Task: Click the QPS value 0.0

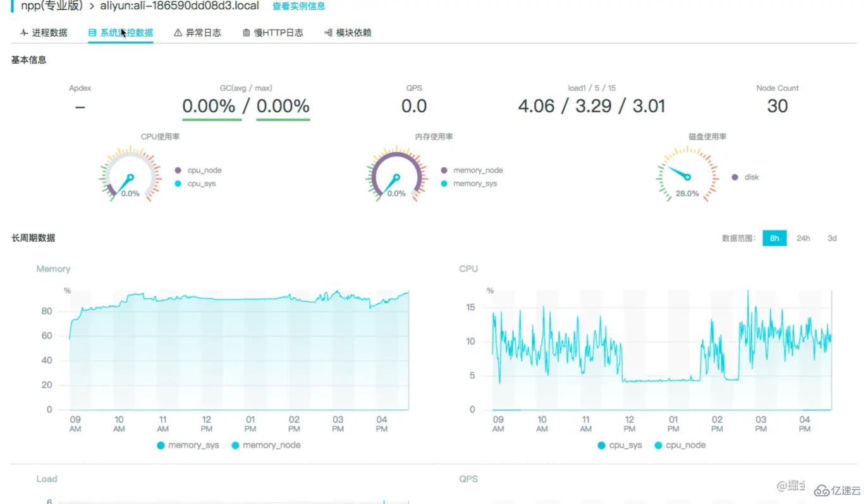Action: click(414, 106)
